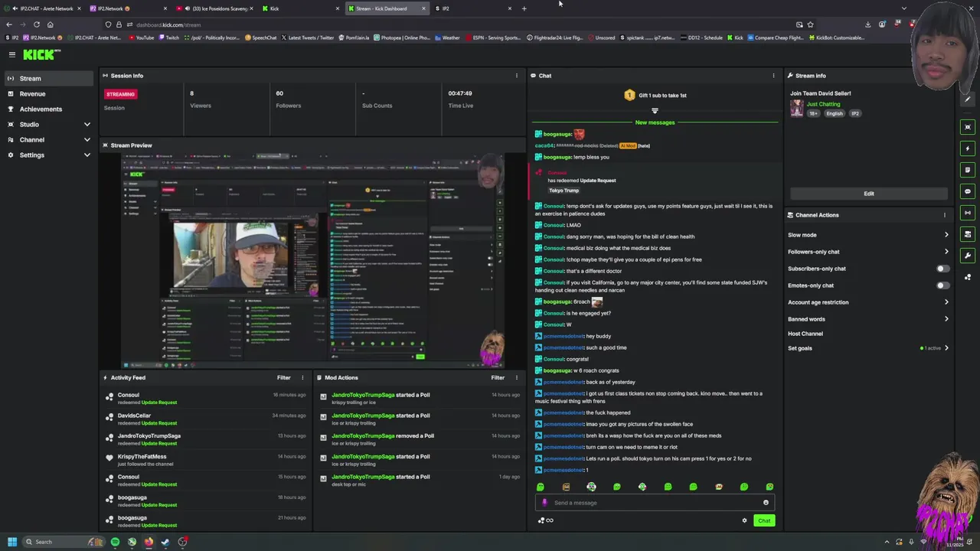Open the emoji picker in message box

766,503
